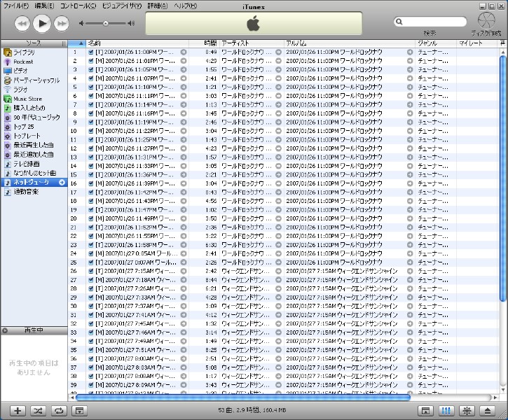This screenshot has width=508, height=420.
Task: Open the equalizer window
Action: coord(445,411)
